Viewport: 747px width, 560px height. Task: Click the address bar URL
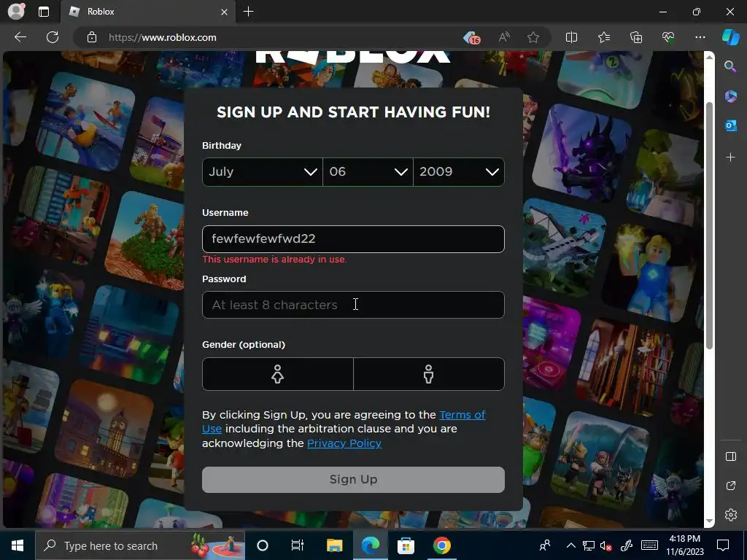pos(163,37)
